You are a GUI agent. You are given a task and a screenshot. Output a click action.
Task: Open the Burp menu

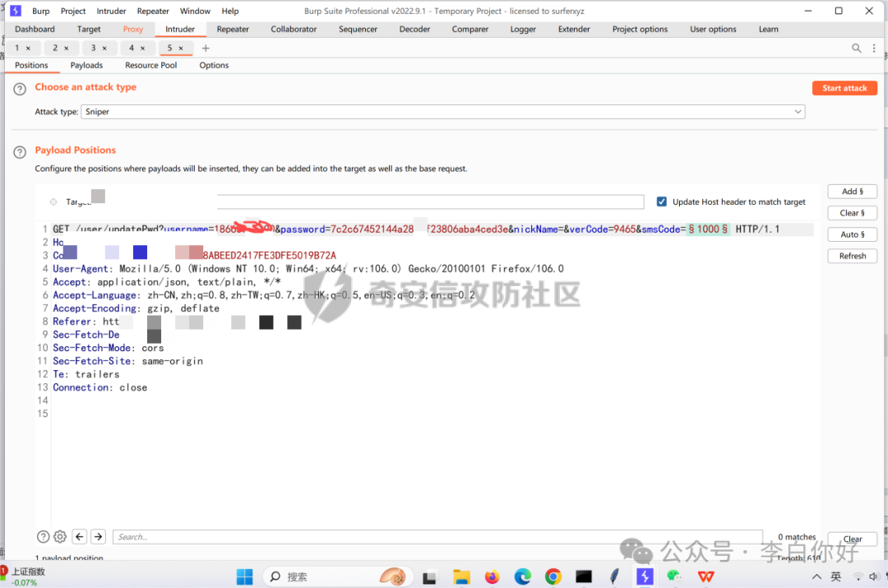(x=41, y=11)
